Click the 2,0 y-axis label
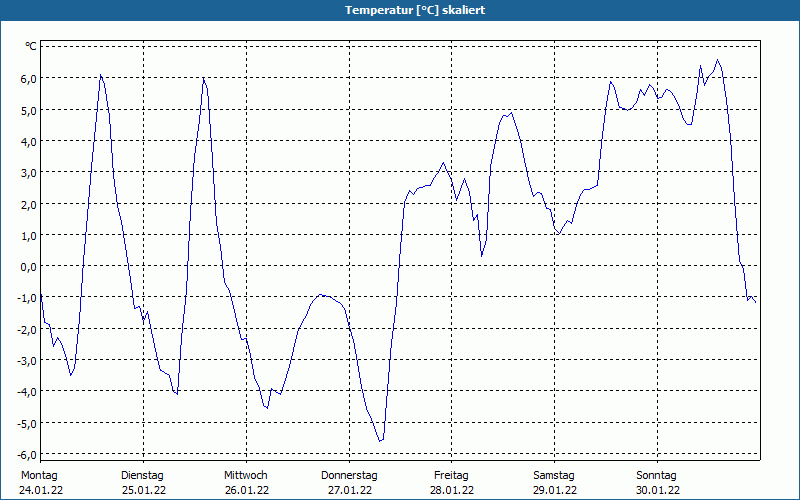800x500 pixels. (x=29, y=204)
